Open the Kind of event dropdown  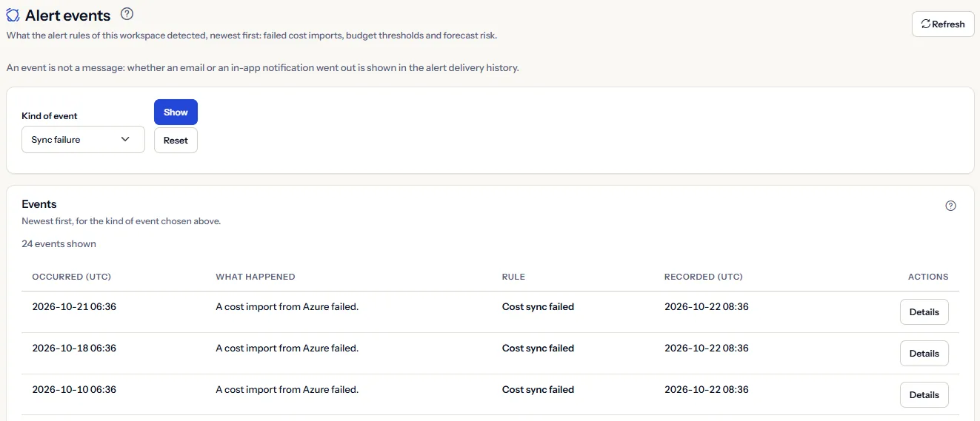point(83,139)
